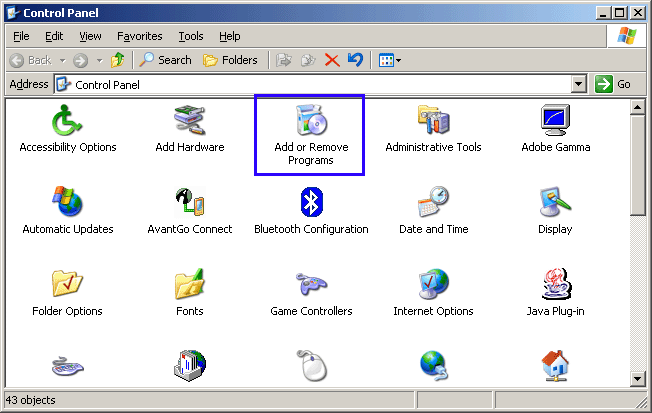Open the View menu
The image size is (652, 413).
point(90,37)
